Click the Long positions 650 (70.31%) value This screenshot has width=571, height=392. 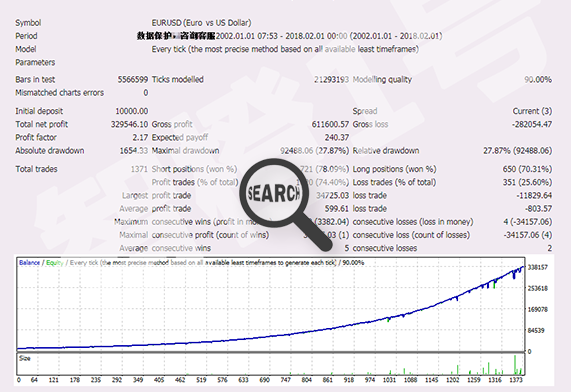(x=527, y=169)
